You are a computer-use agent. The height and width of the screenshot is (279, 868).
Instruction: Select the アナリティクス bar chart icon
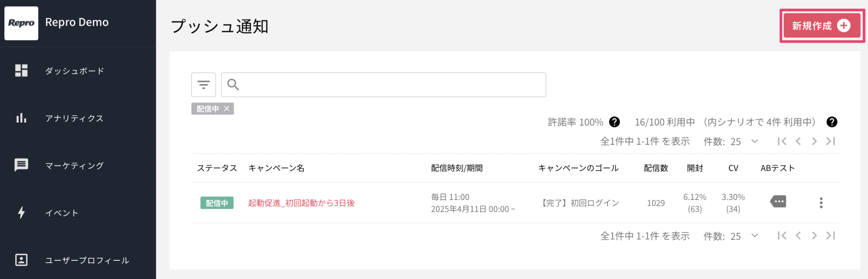tap(21, 118)
